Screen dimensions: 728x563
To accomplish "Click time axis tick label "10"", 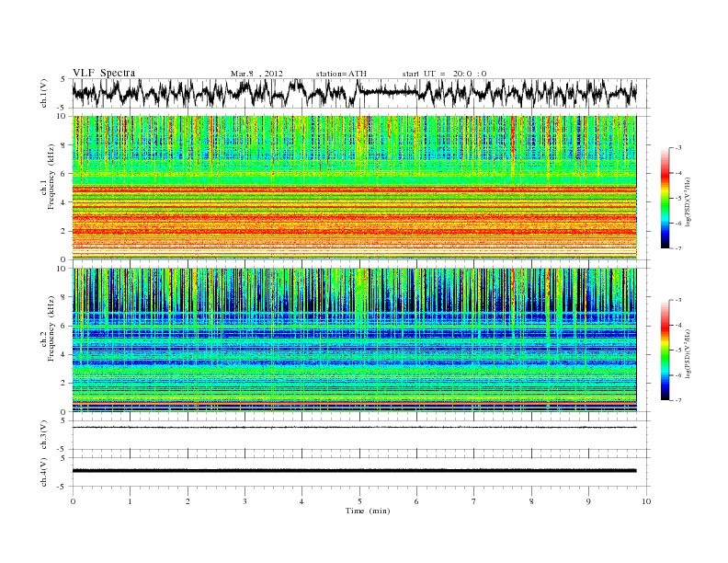I will [646, 501].
